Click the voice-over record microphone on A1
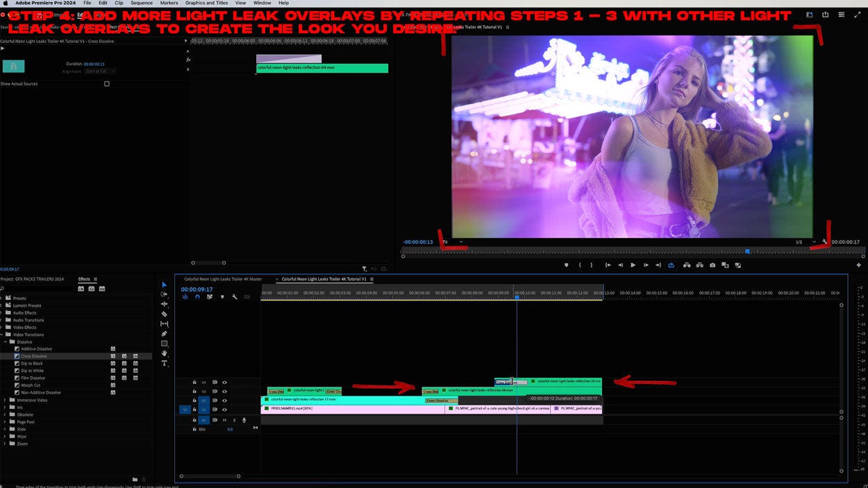The height and width of the screenshot is (488, 868). pyautogui.click(x=244, y=420)
